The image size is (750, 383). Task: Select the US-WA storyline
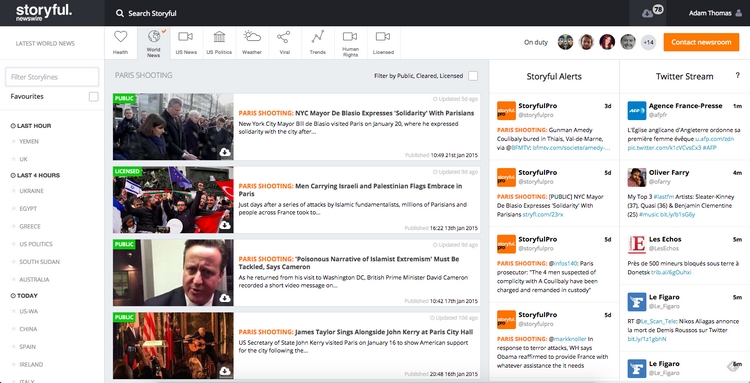click(x=28, y=311)
